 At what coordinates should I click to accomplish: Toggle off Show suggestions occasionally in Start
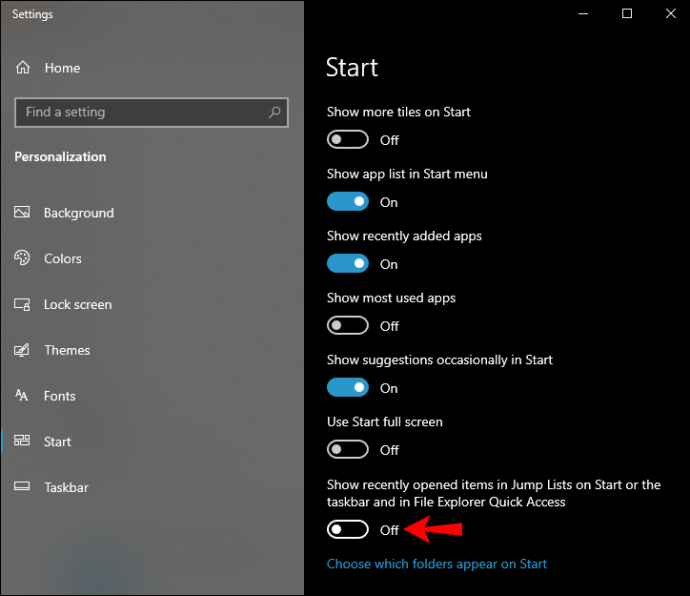(348, 388)
